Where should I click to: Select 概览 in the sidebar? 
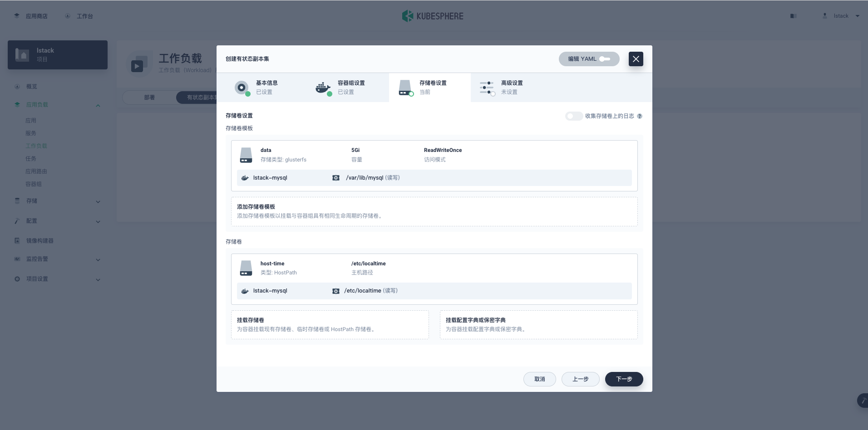pyautogui.click(x=32, y=87)
